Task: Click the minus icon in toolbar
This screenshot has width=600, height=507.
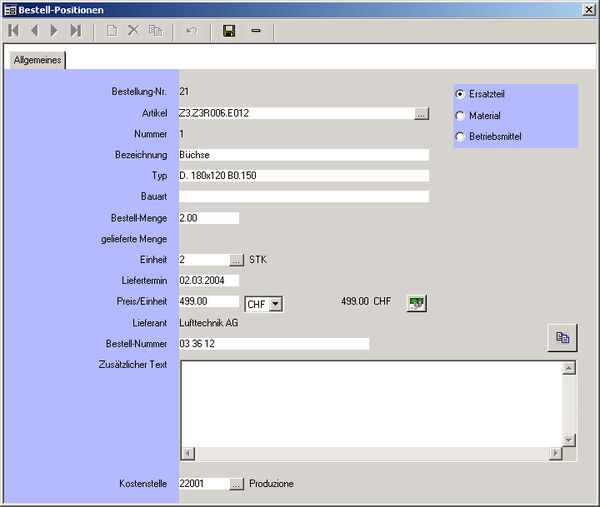Action: (x=256, y=31)
